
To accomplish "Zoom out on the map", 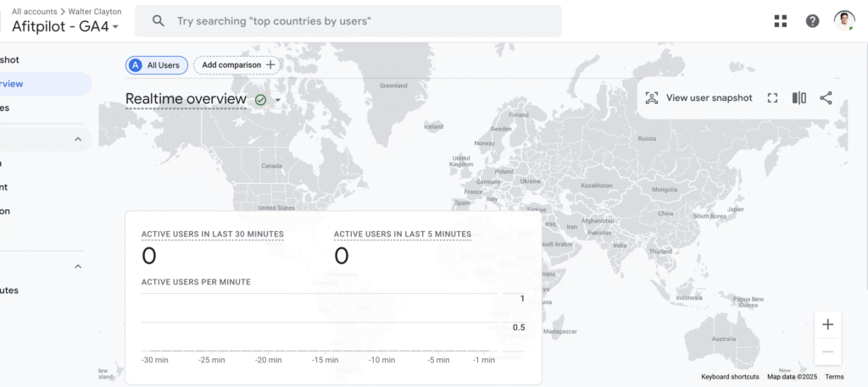I will (827, 351).
